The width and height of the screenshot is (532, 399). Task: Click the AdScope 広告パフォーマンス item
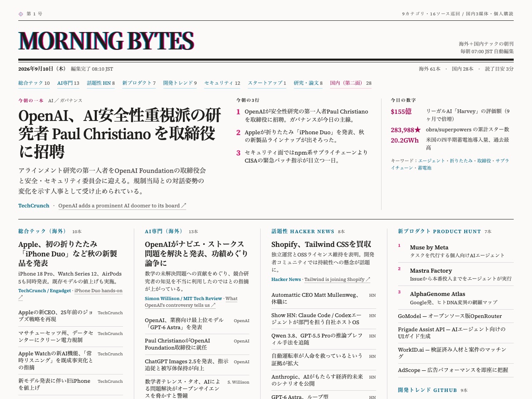pos(456,370)
